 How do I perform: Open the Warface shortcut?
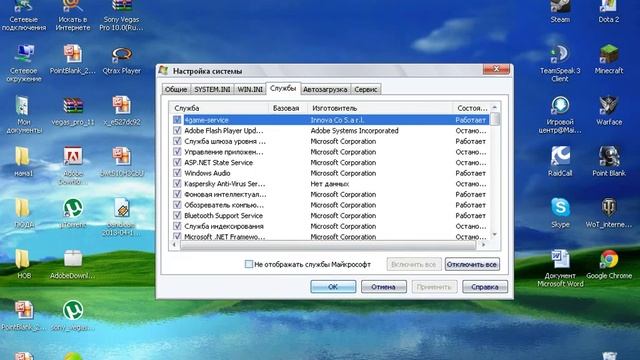(x=609, y=110)
